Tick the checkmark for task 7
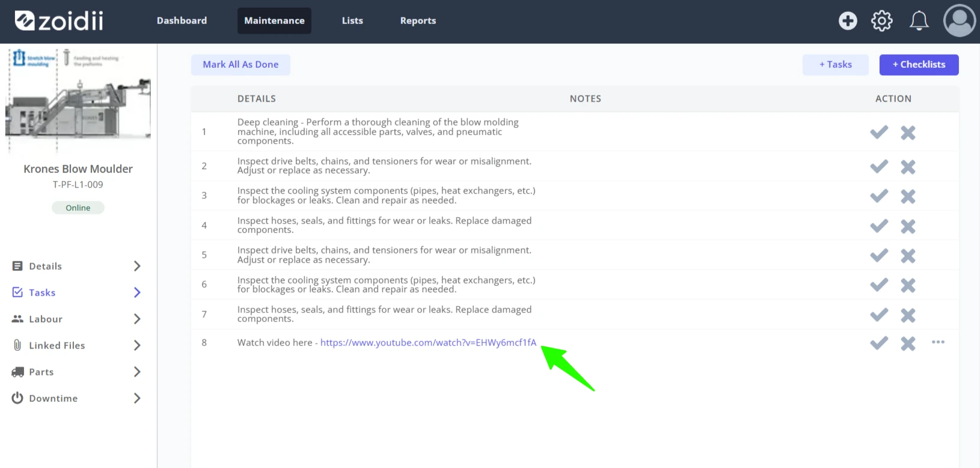 pos(879,315)
